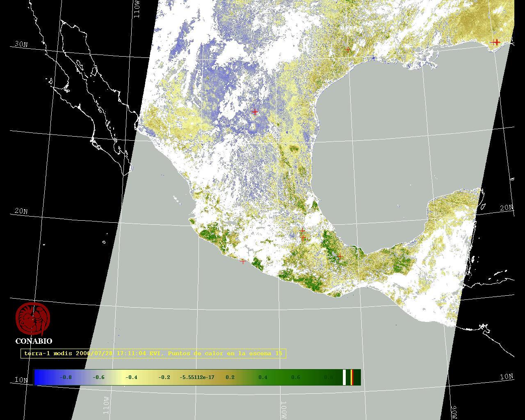Click the yellow terra-1 modis caption text

pos(153,353)
